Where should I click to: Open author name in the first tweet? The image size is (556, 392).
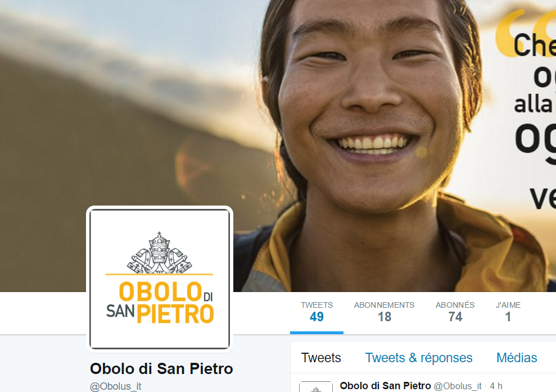click(x=385, y=386)
